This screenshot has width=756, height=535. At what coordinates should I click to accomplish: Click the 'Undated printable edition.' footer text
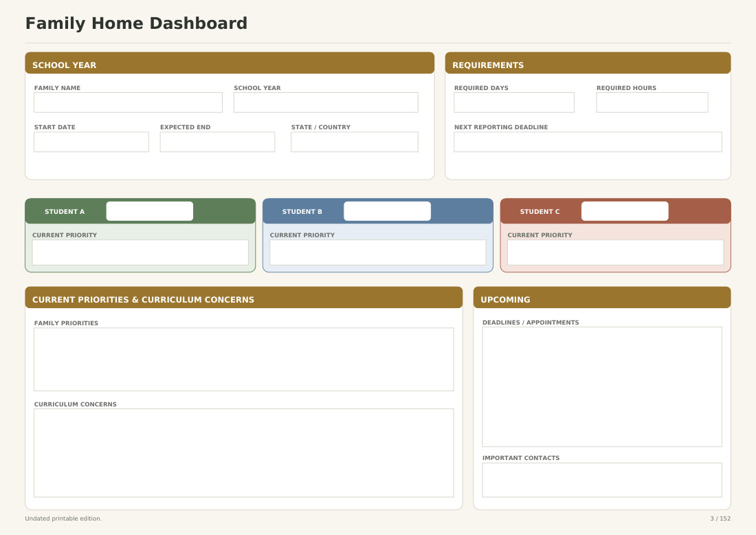tap(63, 518)
